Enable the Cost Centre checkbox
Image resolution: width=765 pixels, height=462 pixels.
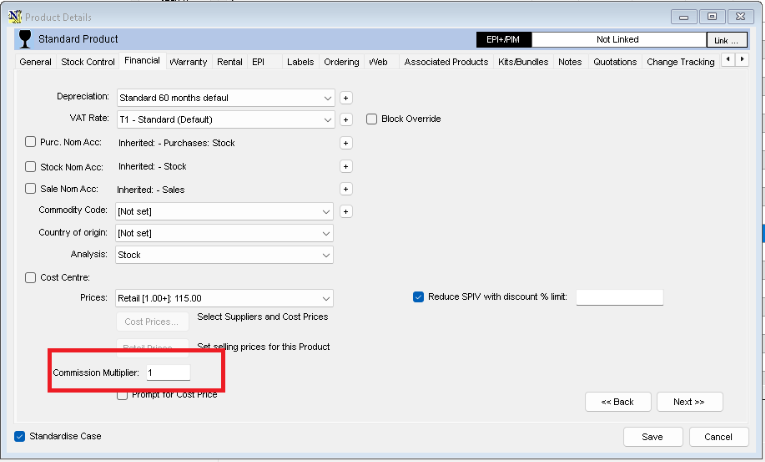30,277
